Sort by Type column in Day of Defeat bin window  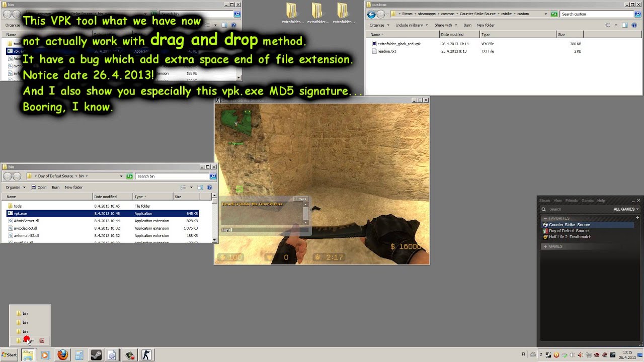click(153, 197)
